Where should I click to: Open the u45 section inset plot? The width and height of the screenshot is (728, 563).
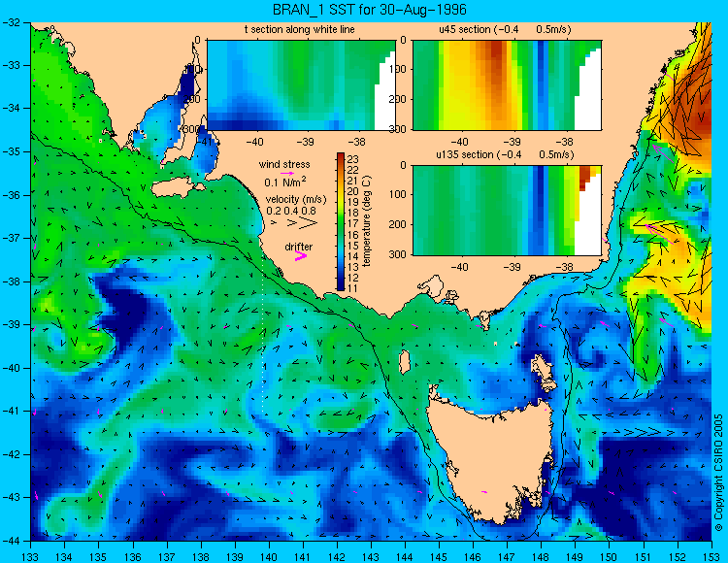coord(507,85)
